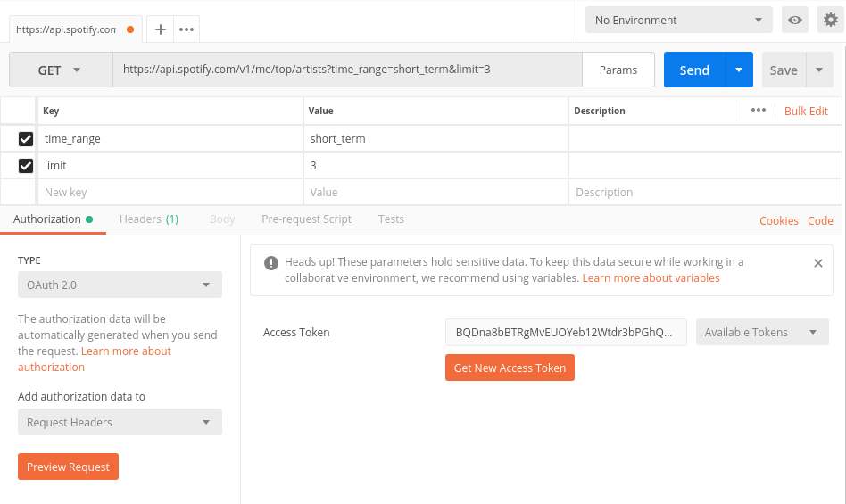Screen dimensions: 846x504
Task: Open Send button dropdown arrow
Action: tap(739, 70)
